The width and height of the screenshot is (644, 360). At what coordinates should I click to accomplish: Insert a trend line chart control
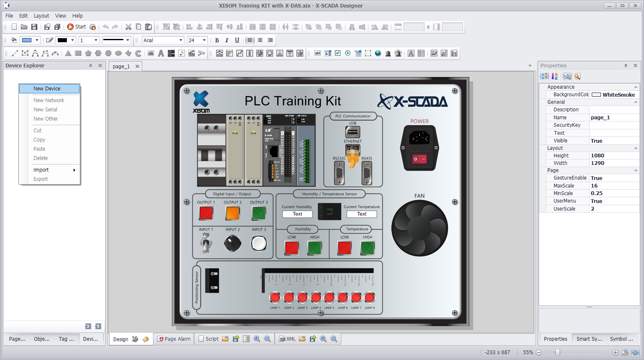(x=434, y=53)
